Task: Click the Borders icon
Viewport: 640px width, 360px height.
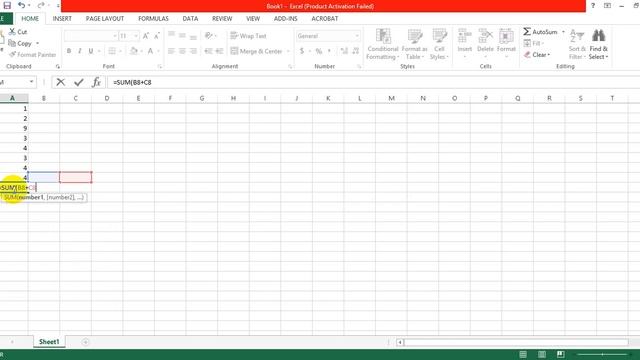Action: [112, 51]
